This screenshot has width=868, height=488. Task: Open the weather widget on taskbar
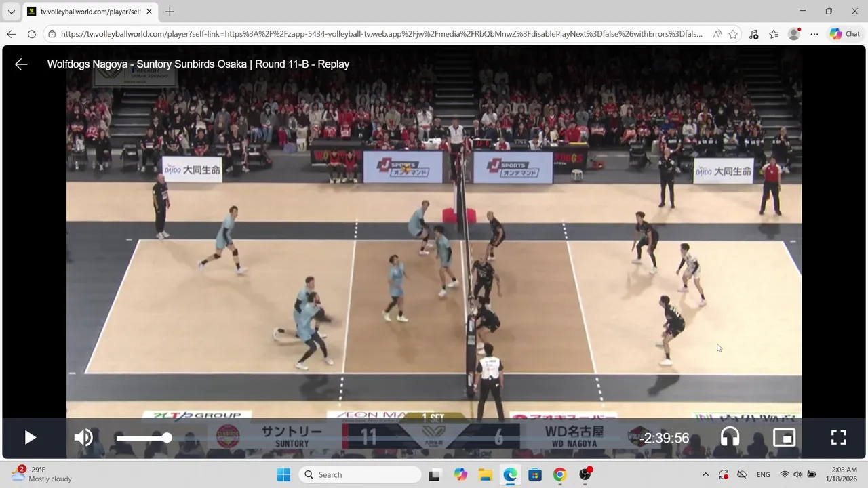(42, 474)
